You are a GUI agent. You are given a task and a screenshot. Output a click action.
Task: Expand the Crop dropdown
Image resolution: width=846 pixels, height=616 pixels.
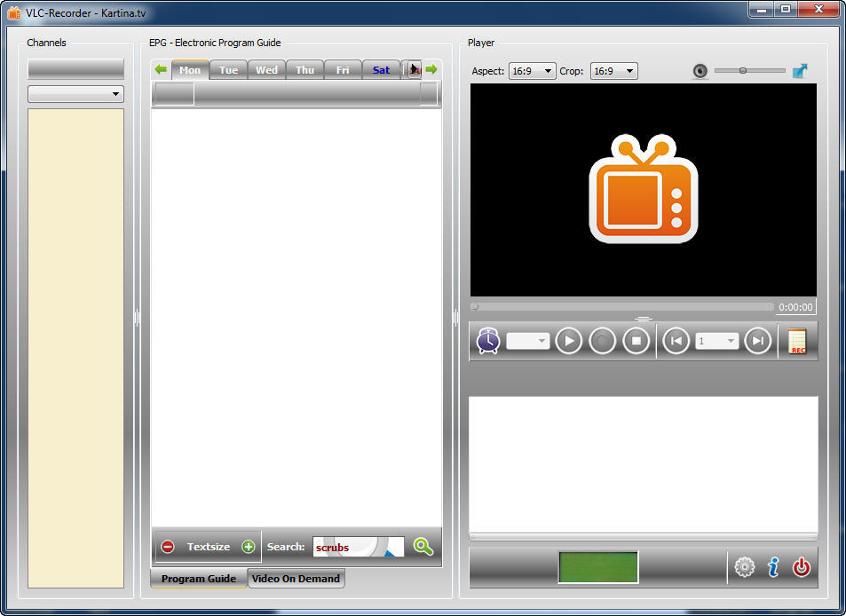(613, 71)
